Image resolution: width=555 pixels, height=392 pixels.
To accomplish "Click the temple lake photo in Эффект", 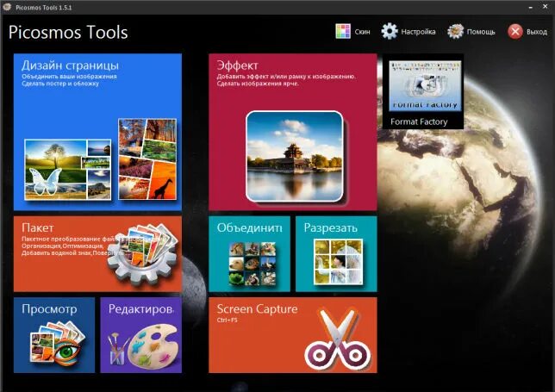I will pyautogui.click(x=294, y=157).
